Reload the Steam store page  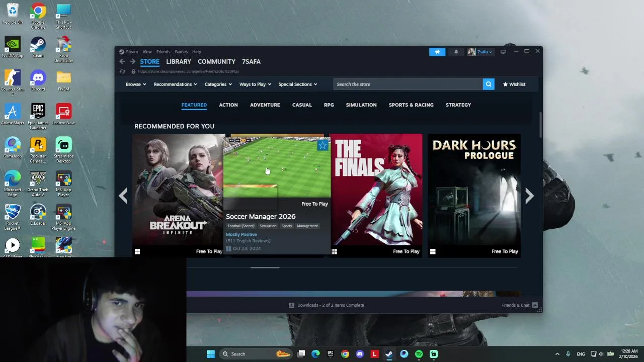[x=122, y=71]
